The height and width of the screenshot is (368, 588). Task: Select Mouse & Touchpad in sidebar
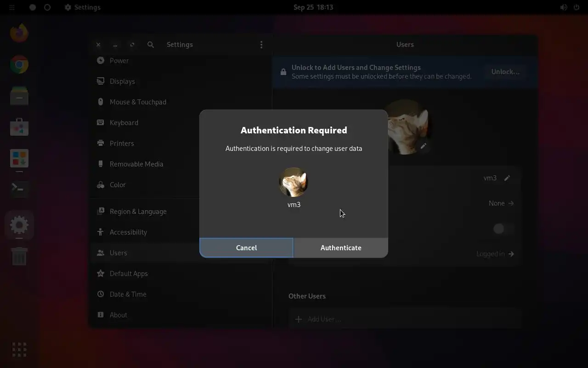(x=180, y=102)
